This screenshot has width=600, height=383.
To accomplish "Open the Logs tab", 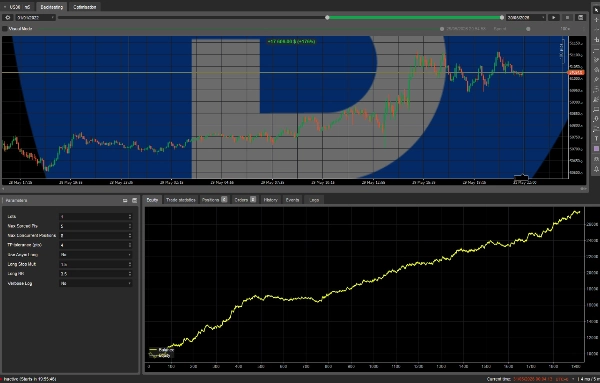I will point(314,200).
